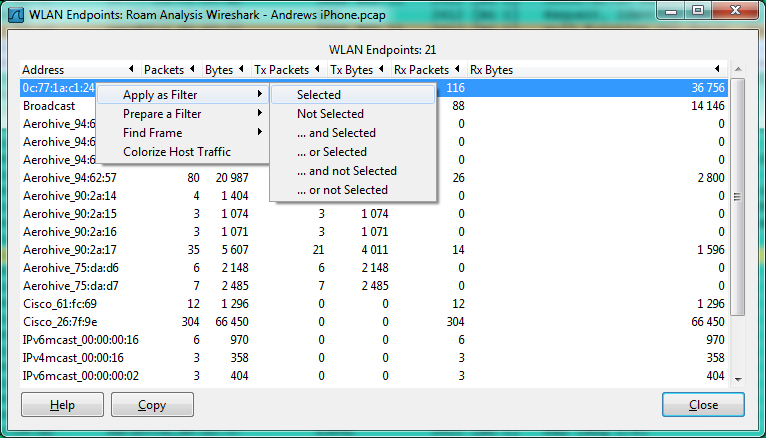Choose the '... and Selected' option

[353, 133]
